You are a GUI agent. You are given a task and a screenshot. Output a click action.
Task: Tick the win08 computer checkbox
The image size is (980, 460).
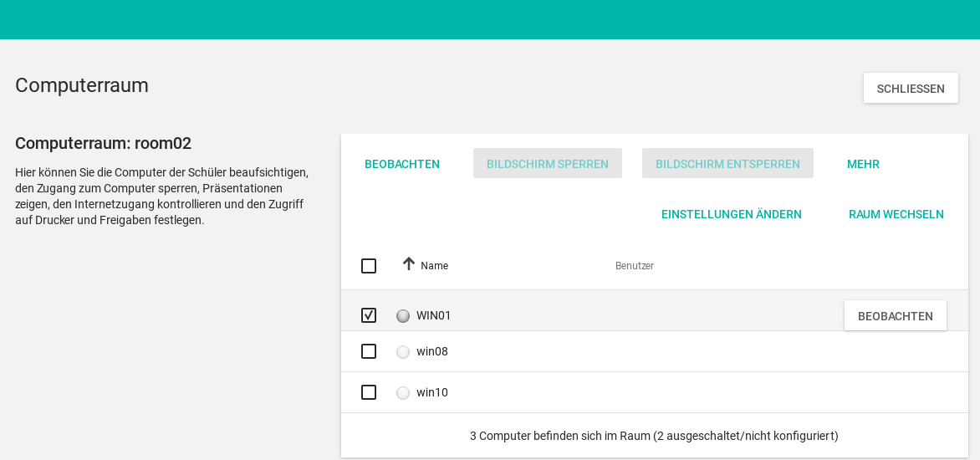(369, 351)
